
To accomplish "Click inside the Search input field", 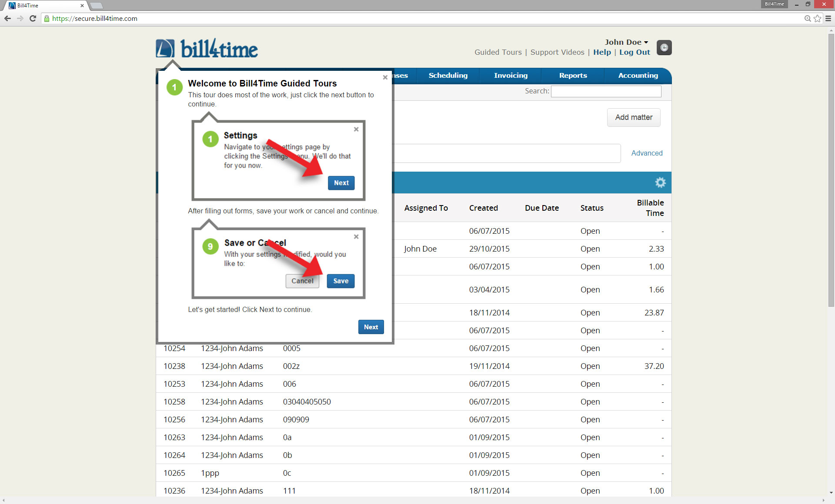I will coord(606,91).
